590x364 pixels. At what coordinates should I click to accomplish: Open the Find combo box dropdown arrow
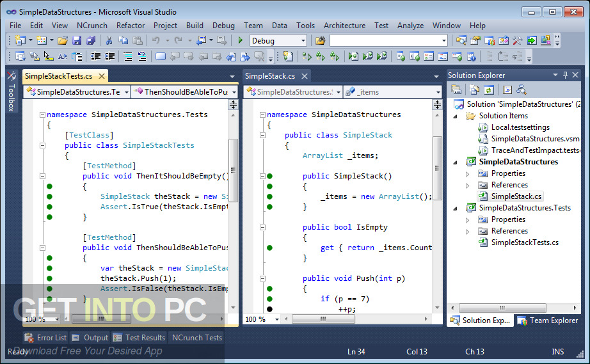coord(444,40)
